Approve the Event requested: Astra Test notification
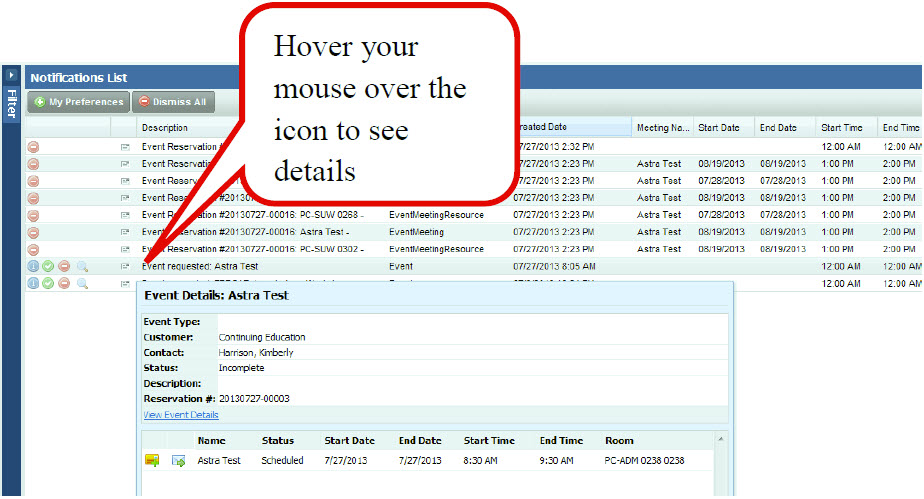 pos(48,266)
